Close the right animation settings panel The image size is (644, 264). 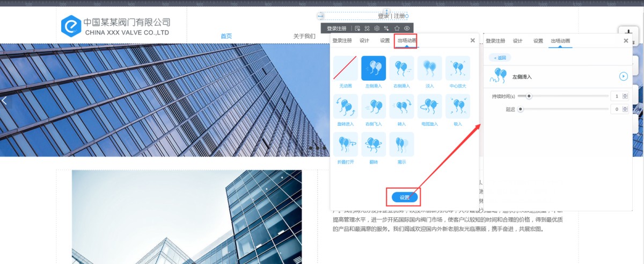pyautogui.click(x=626, y=40)
